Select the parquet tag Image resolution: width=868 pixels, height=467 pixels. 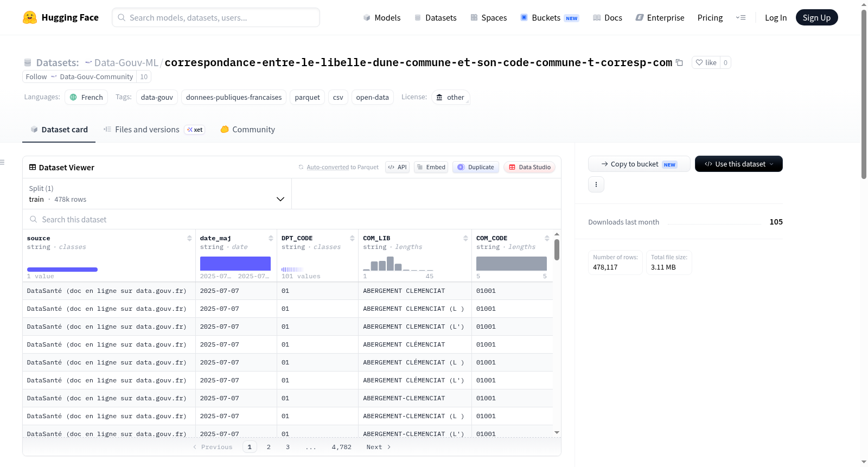point(307,97)
